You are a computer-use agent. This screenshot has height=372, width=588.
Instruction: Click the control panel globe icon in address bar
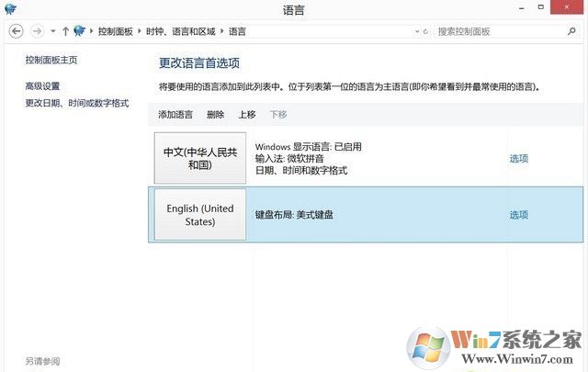[79, 31]
